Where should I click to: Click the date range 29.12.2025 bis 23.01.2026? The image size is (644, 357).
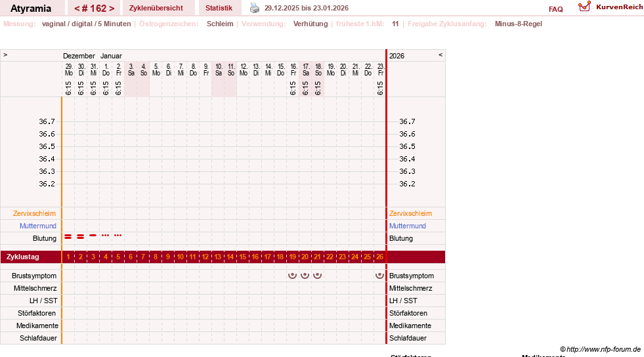[x=307, y=8]
